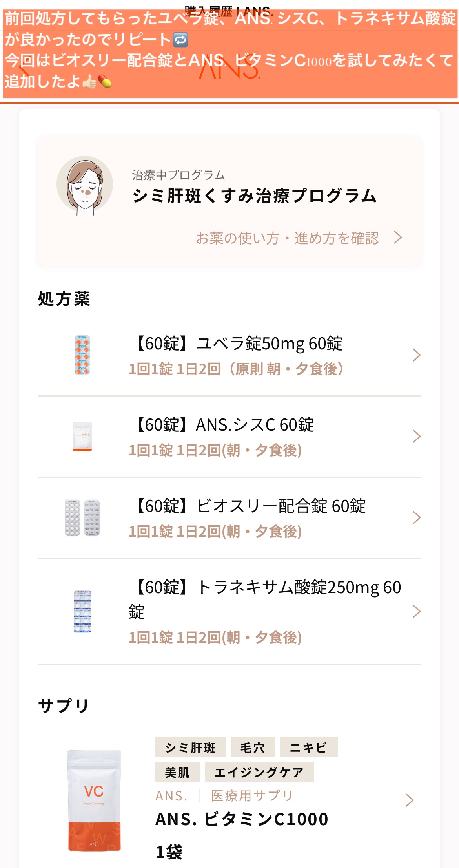Expand the ユベラ錠50mg 60錠 chevron arrow

[416, 355]
